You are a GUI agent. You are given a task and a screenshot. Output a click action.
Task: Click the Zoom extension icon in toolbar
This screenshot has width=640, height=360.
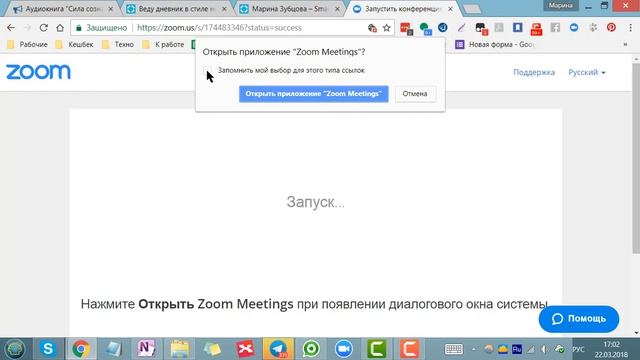[x=574, y=27]
